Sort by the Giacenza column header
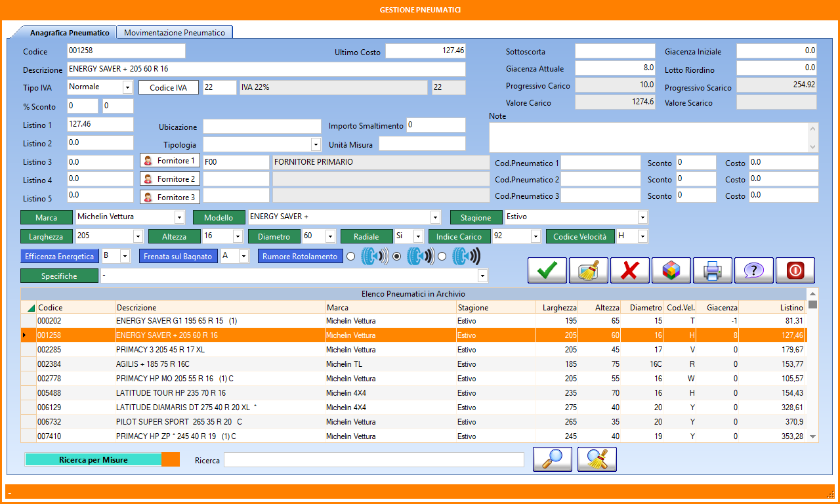This screenshot has width=840, height=504. [x=718, y=307]
